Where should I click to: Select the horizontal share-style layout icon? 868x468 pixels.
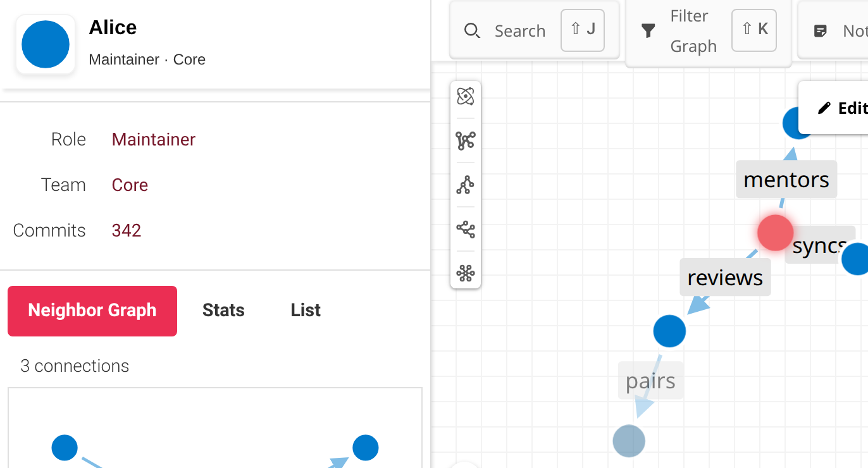pos(466,229)
